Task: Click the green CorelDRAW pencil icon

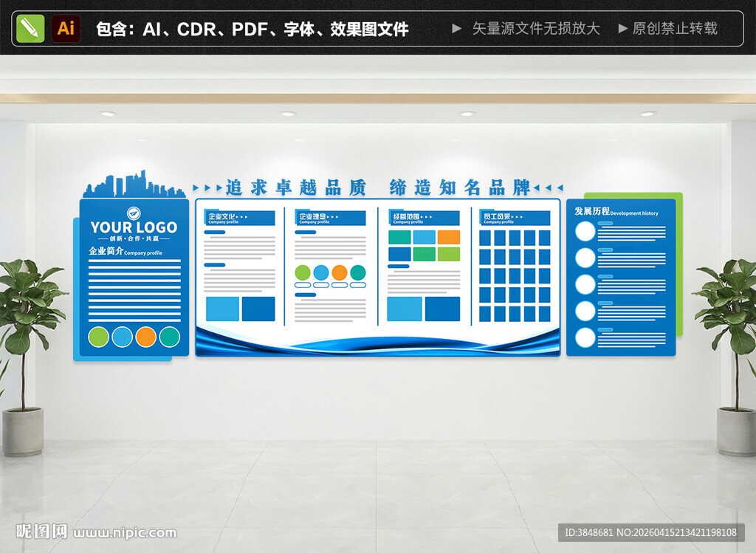Action: click(30, 29)
